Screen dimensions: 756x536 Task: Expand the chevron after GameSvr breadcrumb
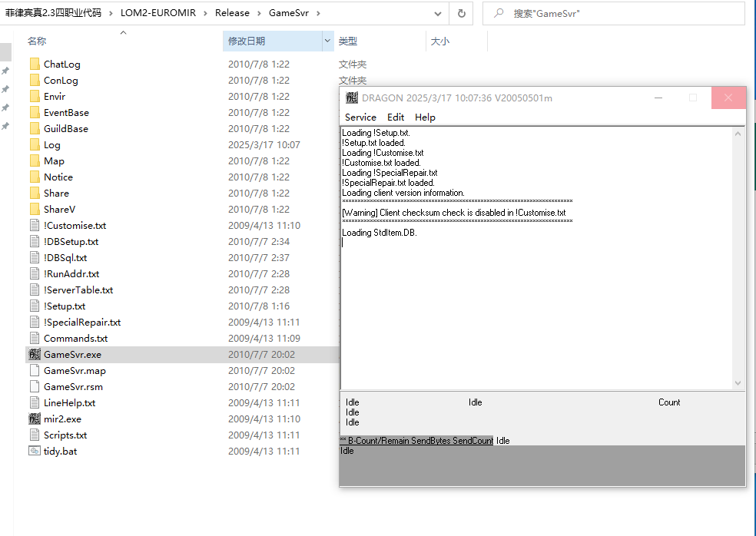318,13
